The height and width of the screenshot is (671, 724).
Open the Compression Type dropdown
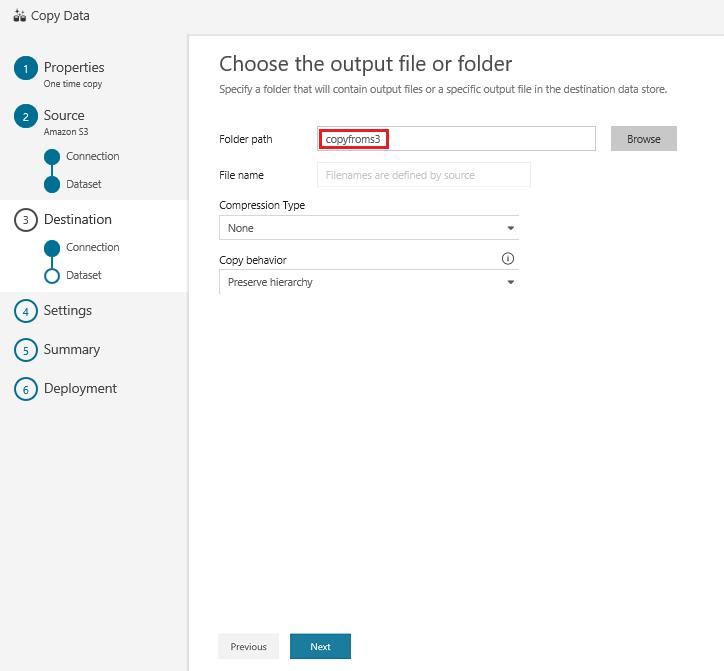point(369,228)
